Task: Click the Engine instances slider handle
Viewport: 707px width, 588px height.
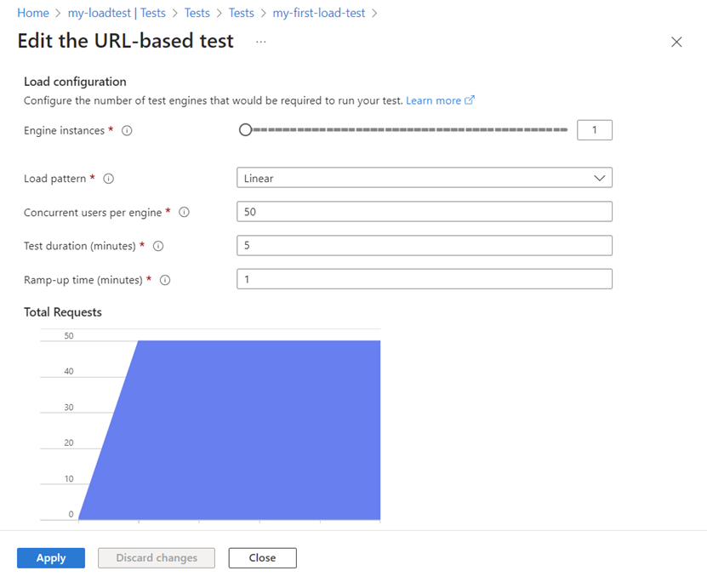Action: [245, 130]
